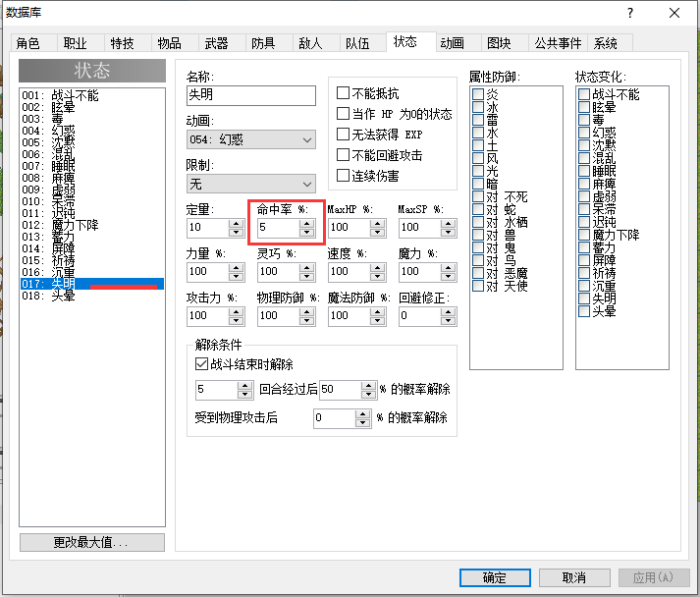Switch to the 角色 tab
This screenshot has width=700, height=597.
pos(28,43)
